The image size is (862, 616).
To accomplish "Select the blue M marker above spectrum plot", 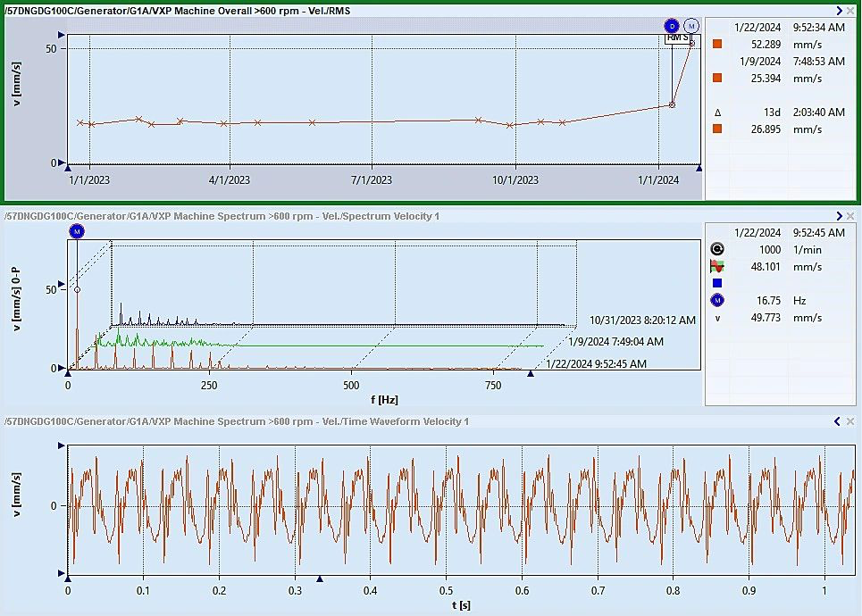I will (77, 231).
